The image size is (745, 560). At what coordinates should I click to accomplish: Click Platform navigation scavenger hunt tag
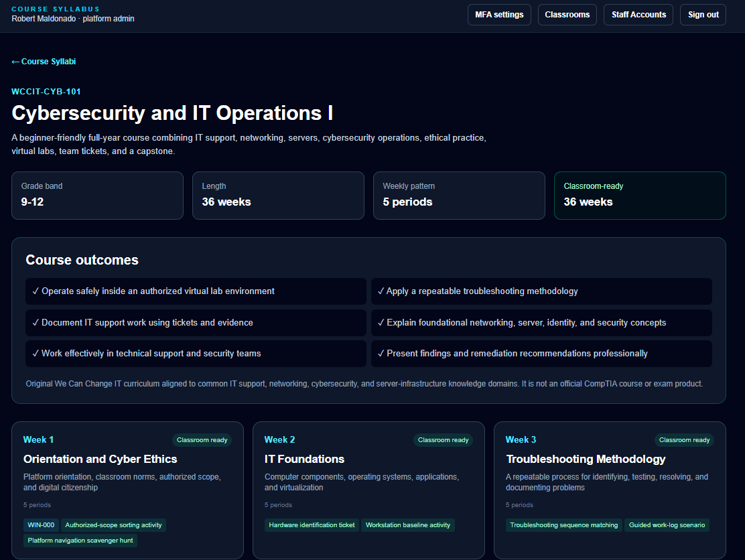[80, 541]
